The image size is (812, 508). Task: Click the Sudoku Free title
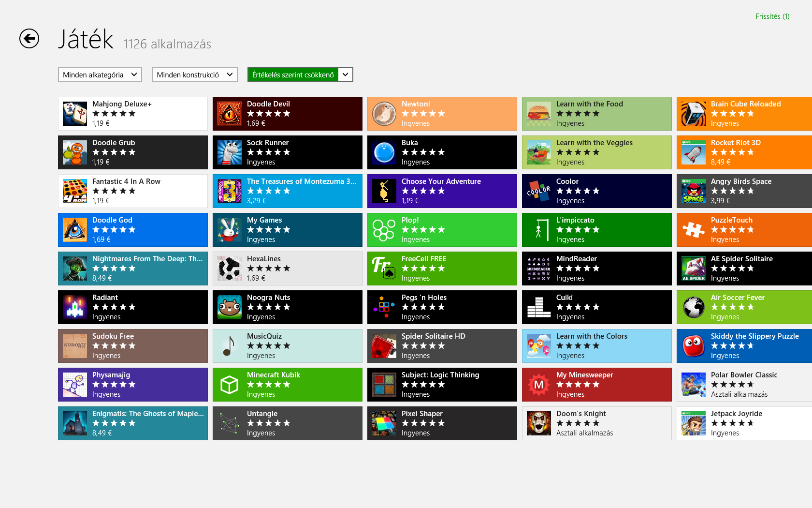point(113,336)
